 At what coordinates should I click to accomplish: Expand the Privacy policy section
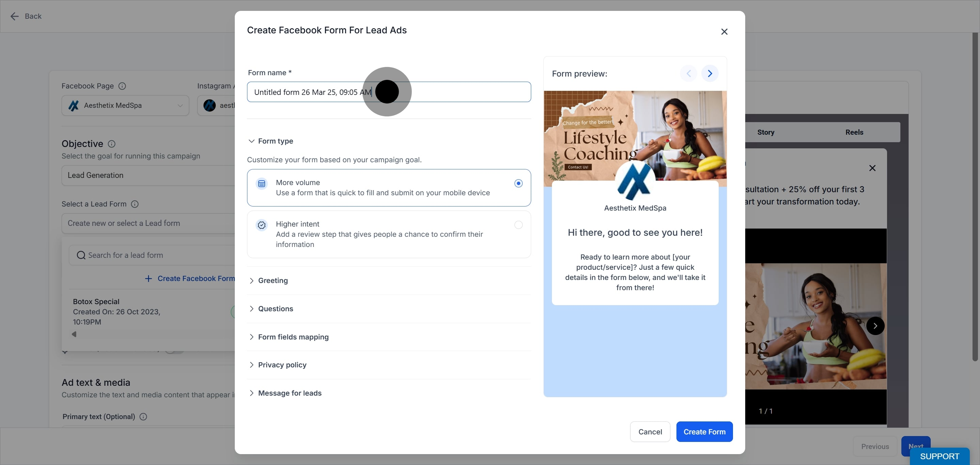(277, 365)
